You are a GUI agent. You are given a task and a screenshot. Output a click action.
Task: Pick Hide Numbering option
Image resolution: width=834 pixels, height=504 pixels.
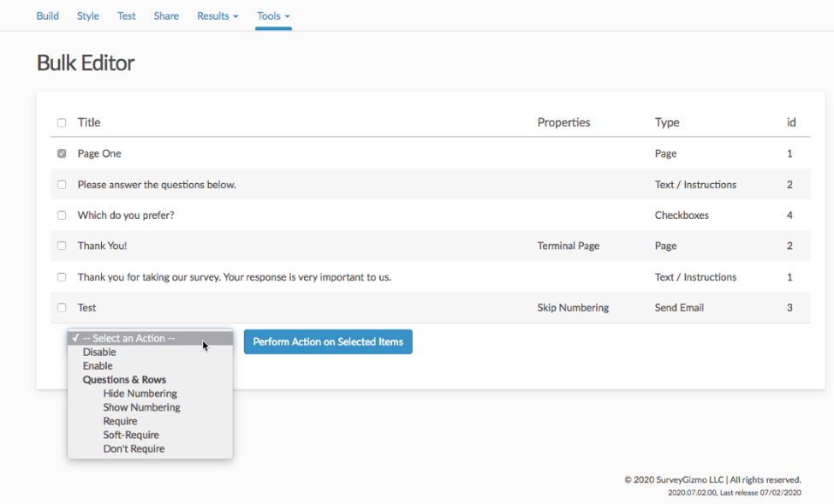[x=140, y=394]
